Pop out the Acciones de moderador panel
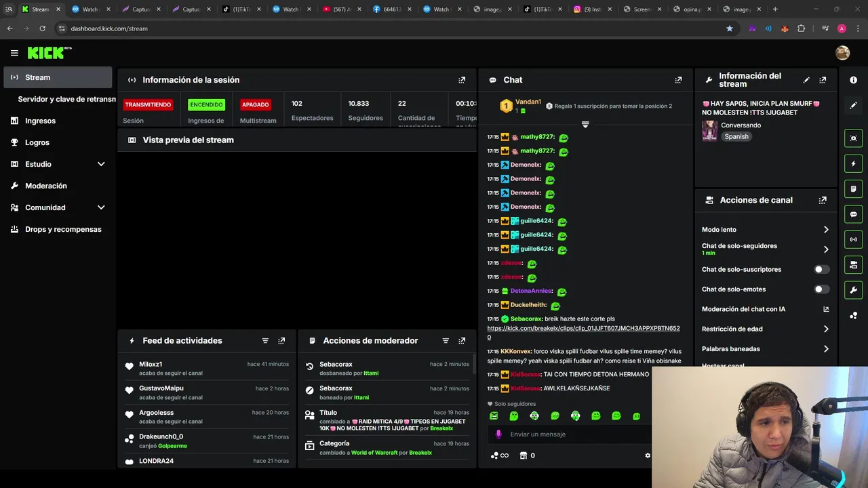This screenshot has width=868, height=488. 462,341
